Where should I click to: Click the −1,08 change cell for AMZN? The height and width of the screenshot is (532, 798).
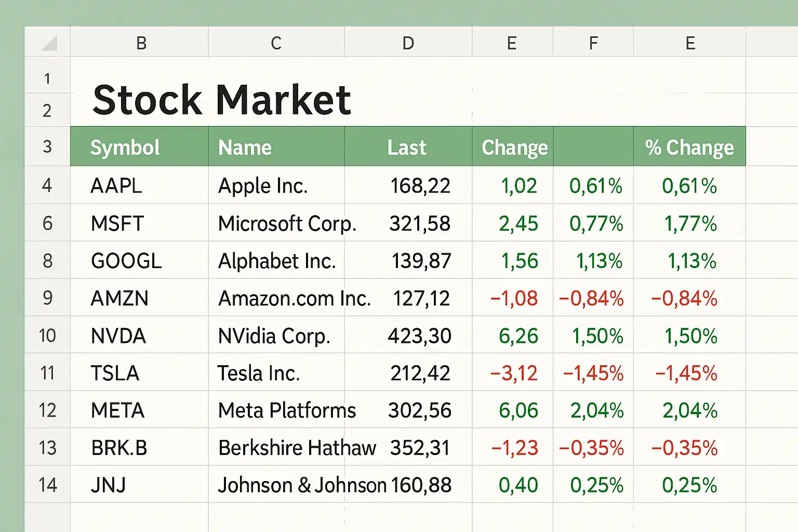(x=514, y=298)
